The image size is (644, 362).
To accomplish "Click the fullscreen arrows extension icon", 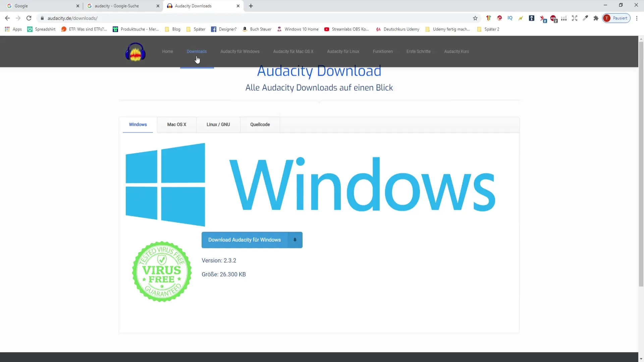I will coord(575,18).
